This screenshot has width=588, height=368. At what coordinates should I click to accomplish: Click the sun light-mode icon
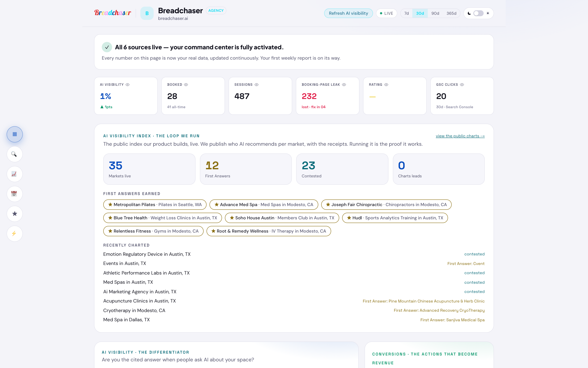tap(488, 13)
